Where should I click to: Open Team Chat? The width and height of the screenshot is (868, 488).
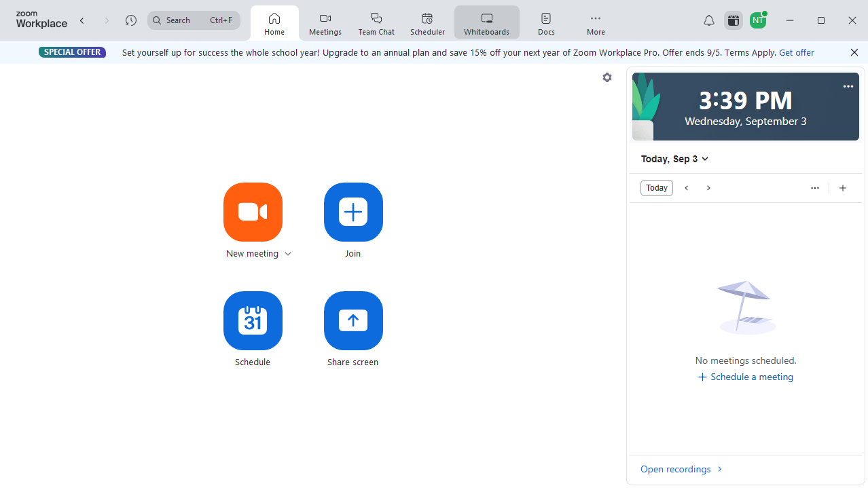point(376,22)
